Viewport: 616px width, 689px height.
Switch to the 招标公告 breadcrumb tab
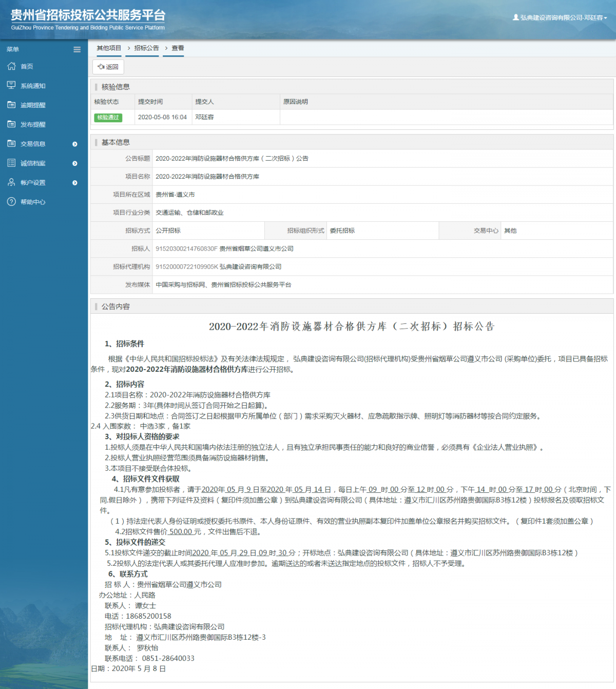[x=142, y=48]
